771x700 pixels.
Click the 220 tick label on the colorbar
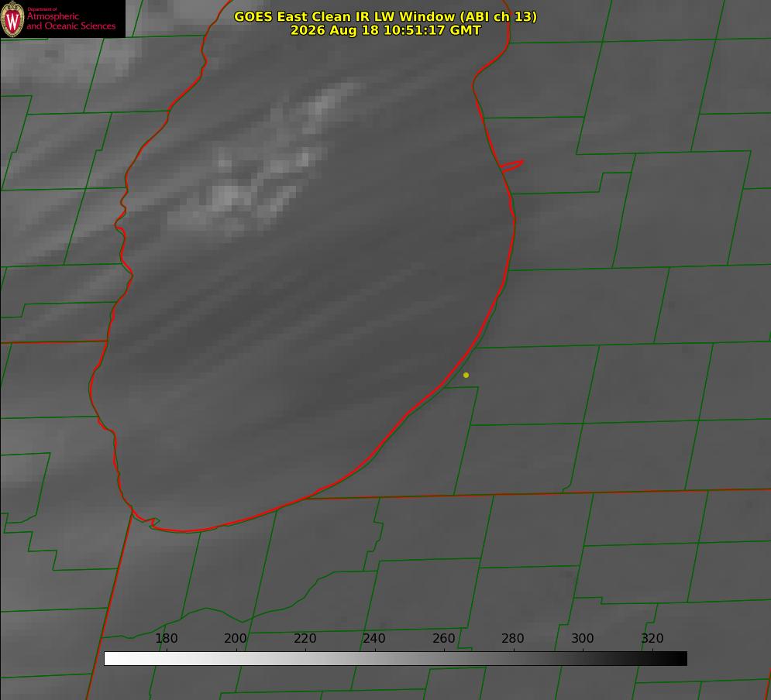(x=305, y=638)
